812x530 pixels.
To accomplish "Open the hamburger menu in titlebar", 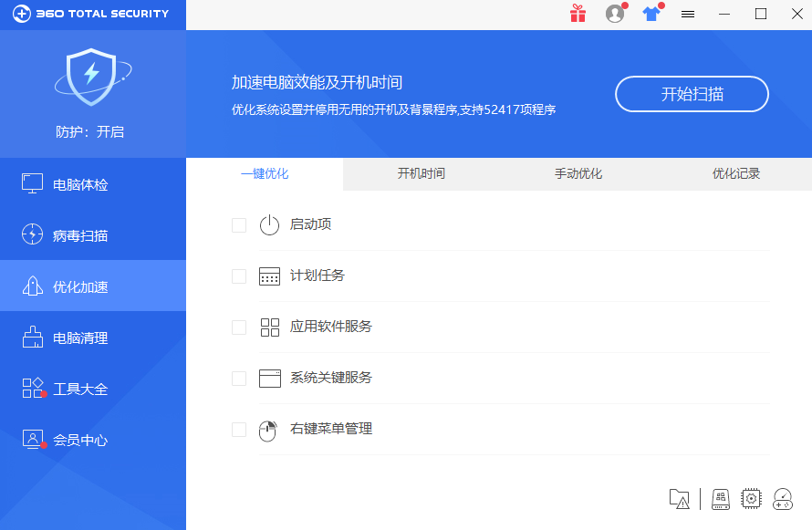I will tap(687, 14).
